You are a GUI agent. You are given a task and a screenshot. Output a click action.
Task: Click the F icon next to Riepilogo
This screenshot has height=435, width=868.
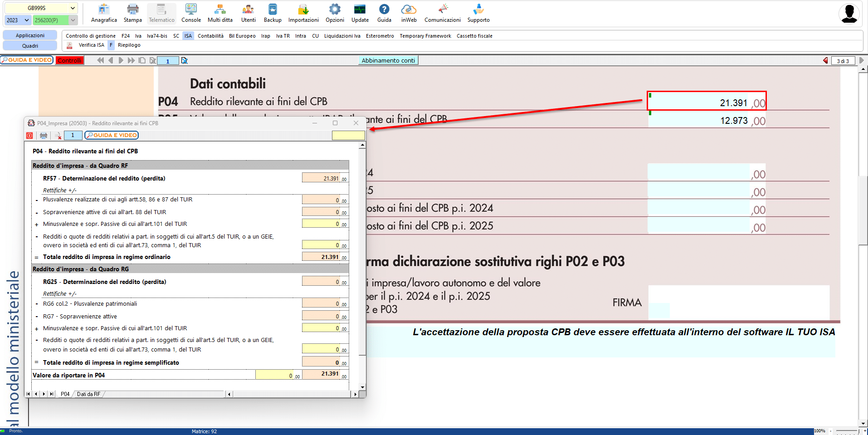pyautogui.click(x=111, y=45)
